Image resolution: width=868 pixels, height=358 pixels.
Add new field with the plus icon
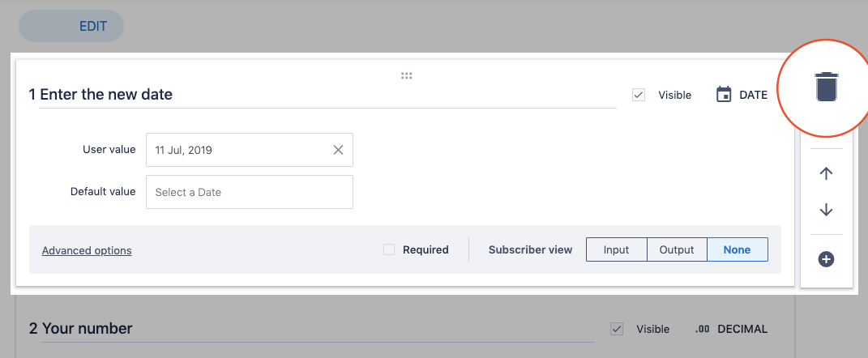pyautogui.click(x=826, y=259)
